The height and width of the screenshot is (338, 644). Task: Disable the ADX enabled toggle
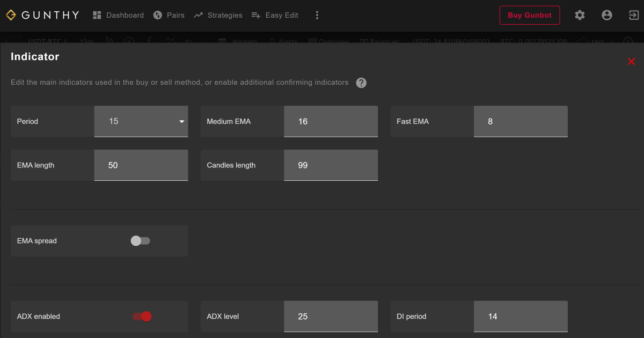(x=142, y=317)
